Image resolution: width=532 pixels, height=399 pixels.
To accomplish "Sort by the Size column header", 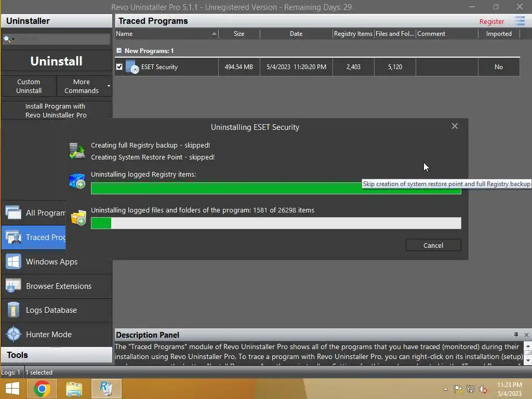I will point(239,34).
